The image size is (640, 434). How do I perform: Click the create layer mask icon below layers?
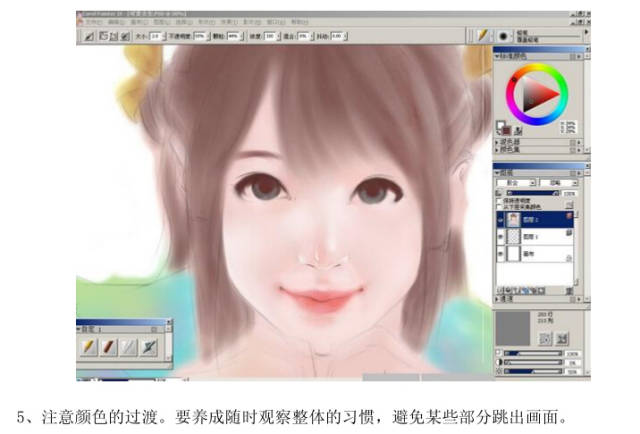tap(541, 290)
